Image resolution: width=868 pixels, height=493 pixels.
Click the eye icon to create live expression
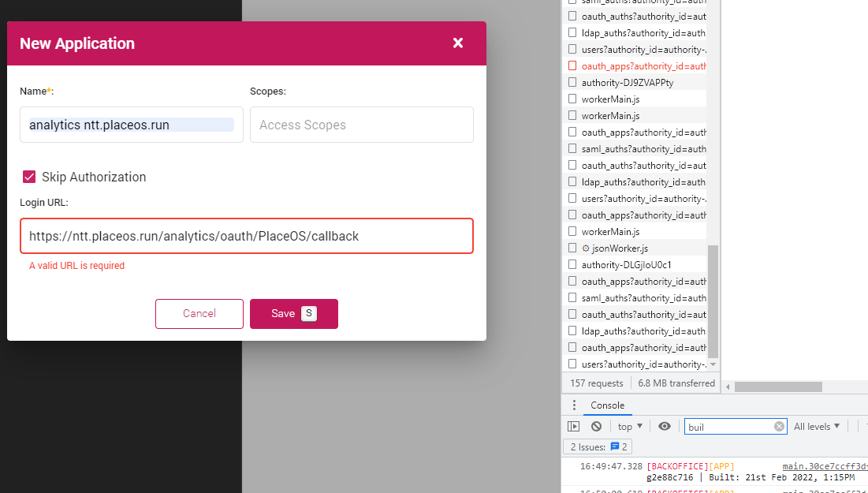665,426
